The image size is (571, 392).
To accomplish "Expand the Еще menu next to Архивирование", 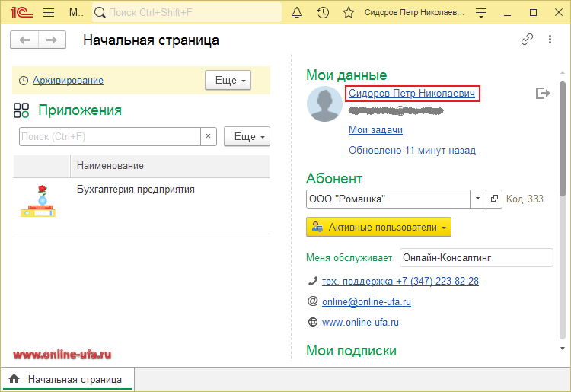I will coord(228,80).
